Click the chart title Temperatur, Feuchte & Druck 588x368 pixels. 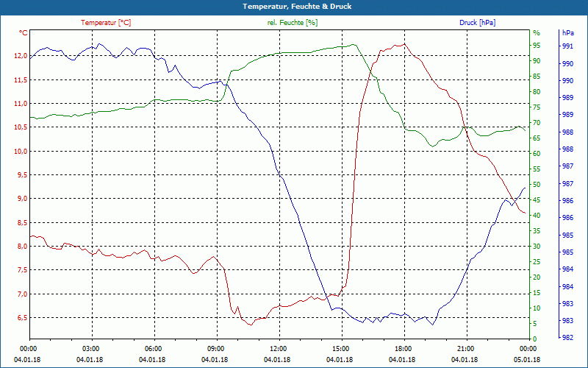pyautogui.click(x=297, y=7)
